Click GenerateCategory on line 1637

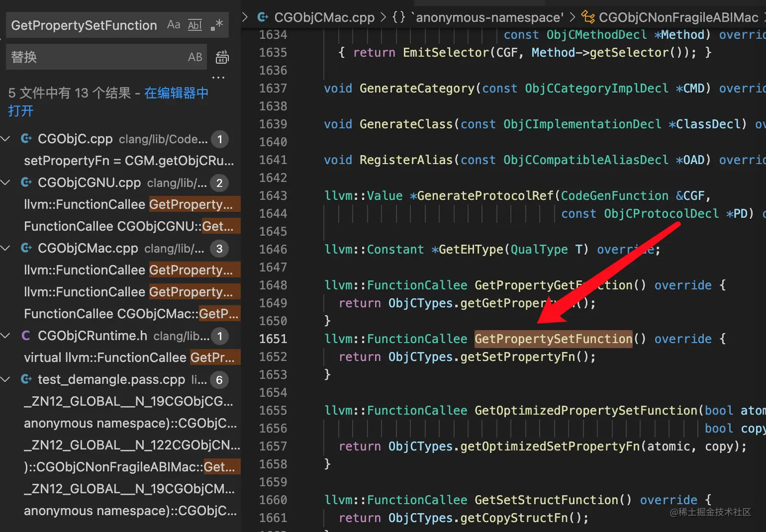click(x=417, y=88)
